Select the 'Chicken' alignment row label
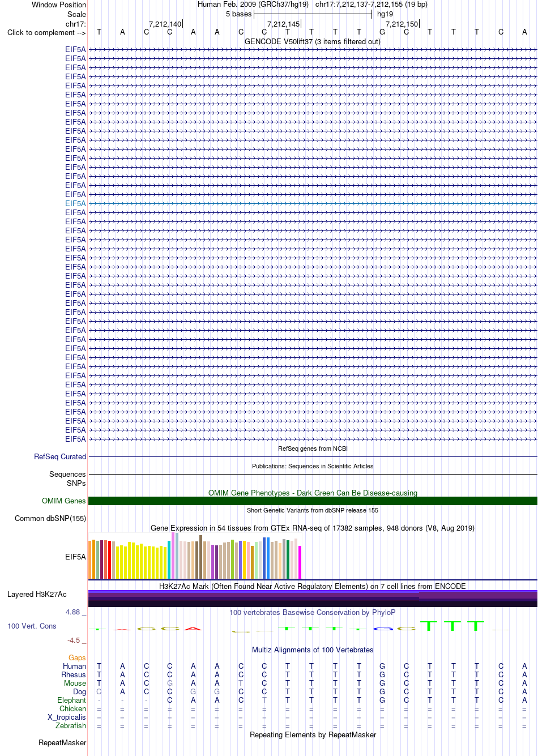The height and width of the screenshot is (756, 538). pyautogui.click(x=72, y=708)
